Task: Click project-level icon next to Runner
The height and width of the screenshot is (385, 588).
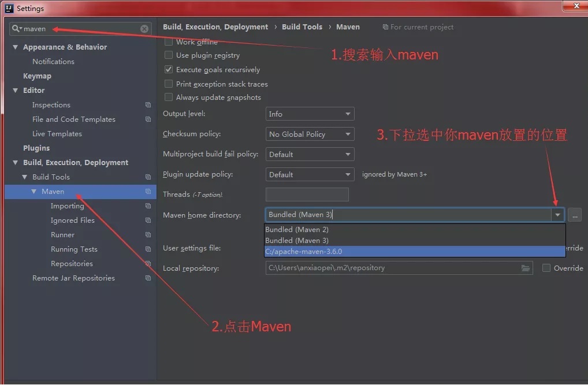Action: coord(148,235)
